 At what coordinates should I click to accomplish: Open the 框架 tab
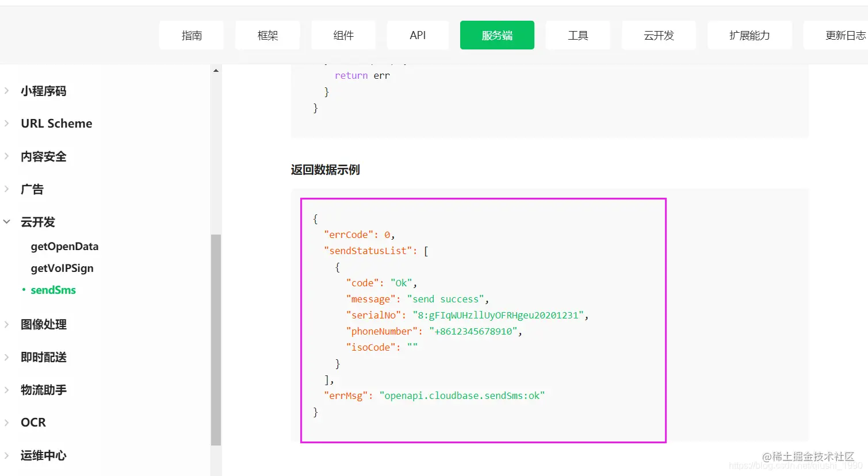click(267, 35)
